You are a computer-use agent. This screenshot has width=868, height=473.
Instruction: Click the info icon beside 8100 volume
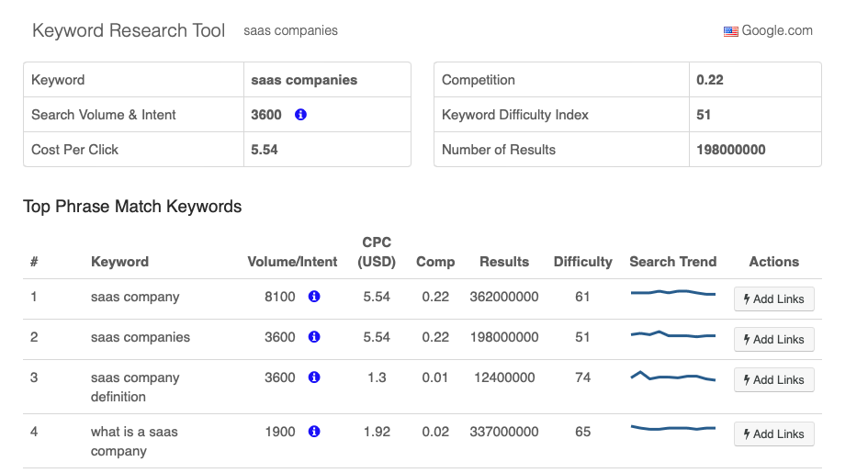[314, 297]
